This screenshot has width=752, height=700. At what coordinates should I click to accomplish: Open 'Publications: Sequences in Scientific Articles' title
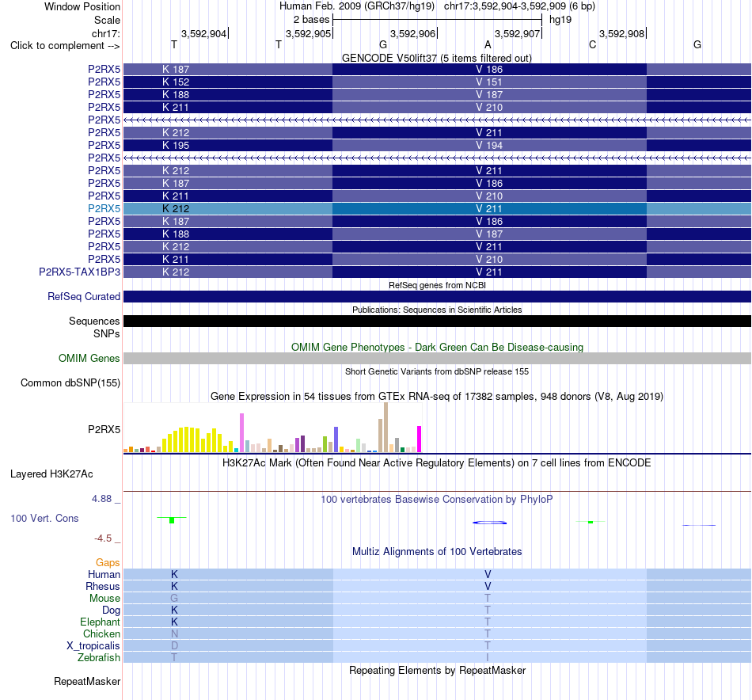coord(437,310)
